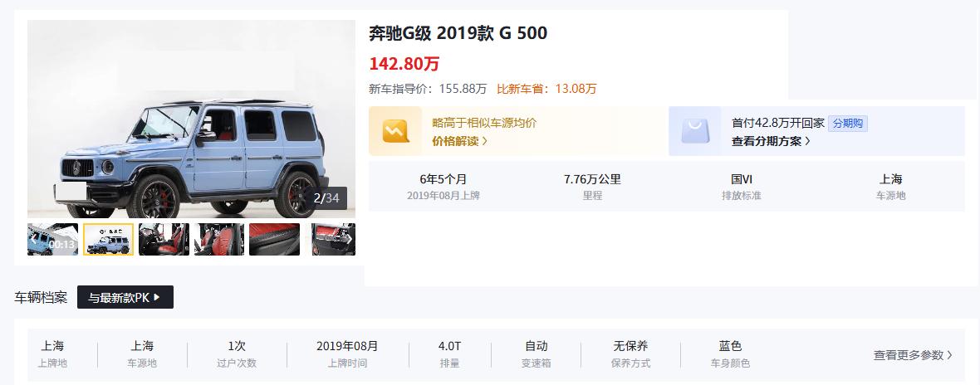Click the shopping bag installment icon
The image size is (980, 385).
(x=696, y=131)
